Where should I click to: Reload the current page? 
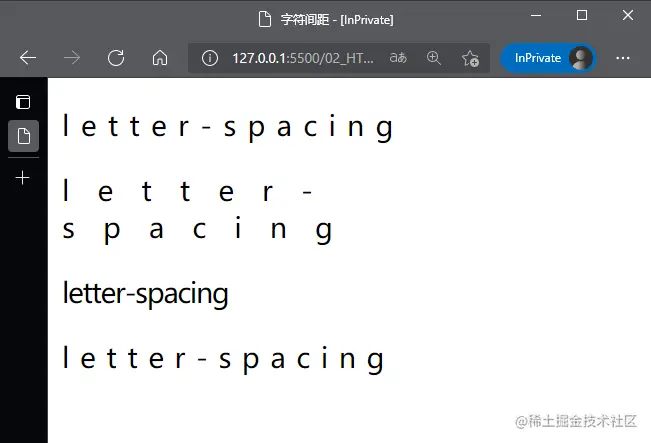click(116, 58)
